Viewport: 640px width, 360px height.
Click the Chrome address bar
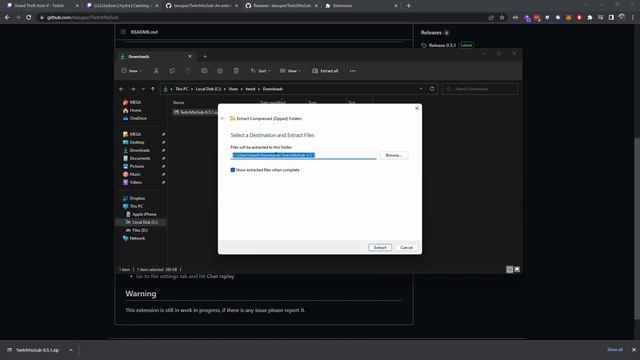point(261,18)
